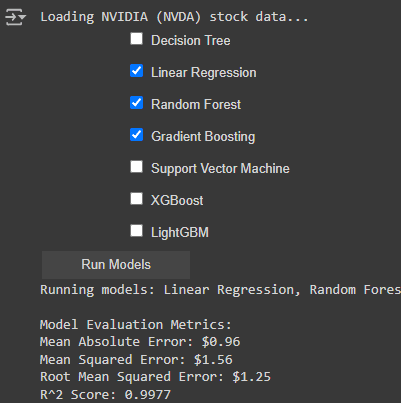The width and height of the screenshot is (401, 403).
Task: Click the Mean Absolute Error $0.96 line
Action: coord(140,342)
